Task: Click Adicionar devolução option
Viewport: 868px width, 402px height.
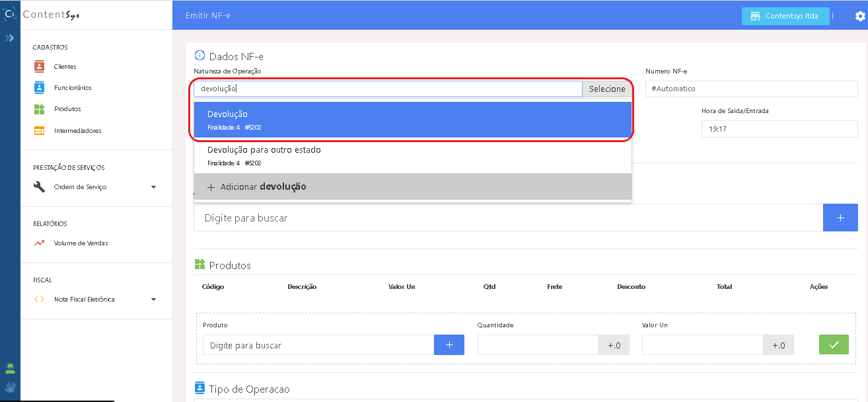Action: (412, 187)
